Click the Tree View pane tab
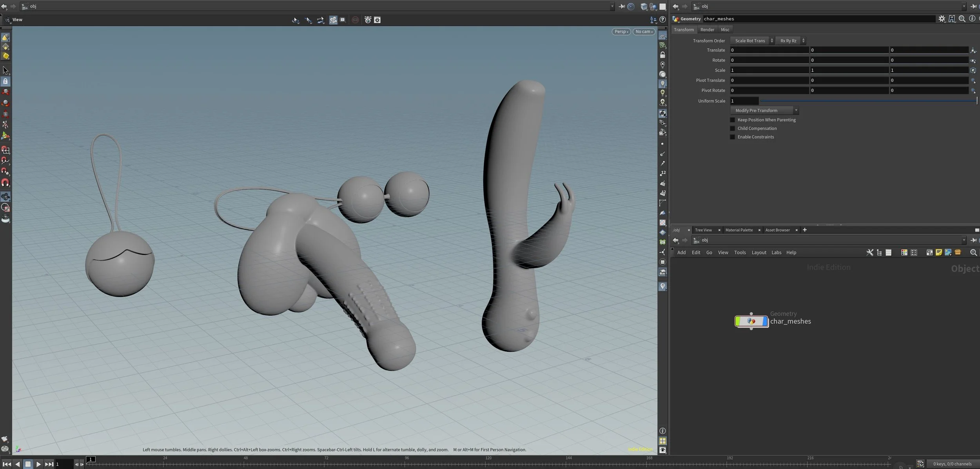 (x=704, y=230)
